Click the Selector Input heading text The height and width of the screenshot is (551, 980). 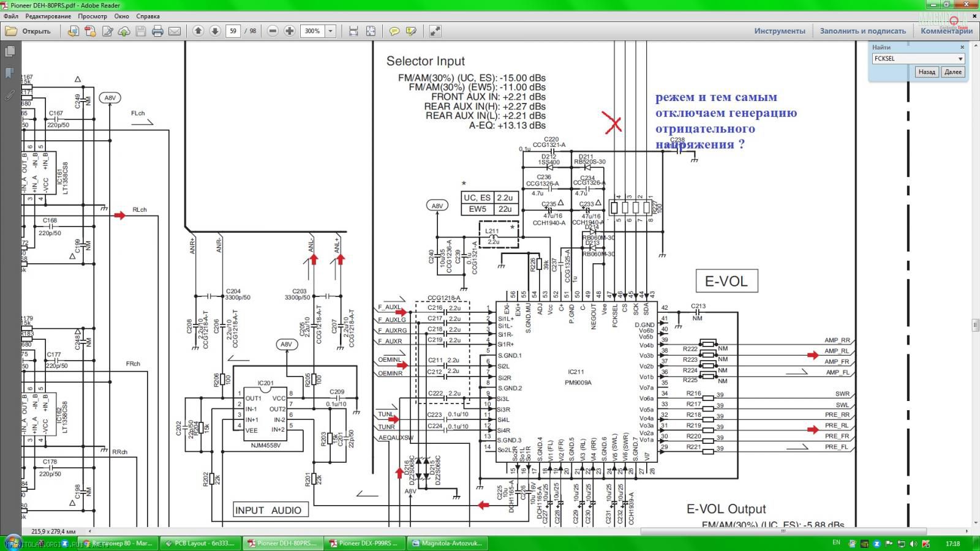[x=426, y=61]
